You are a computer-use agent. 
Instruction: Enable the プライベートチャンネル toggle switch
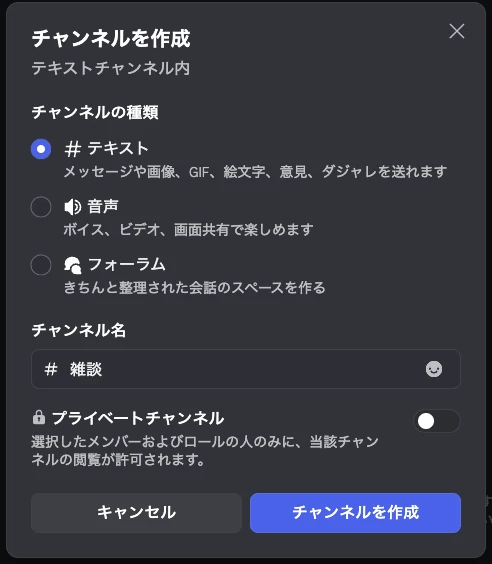point(437,421)
